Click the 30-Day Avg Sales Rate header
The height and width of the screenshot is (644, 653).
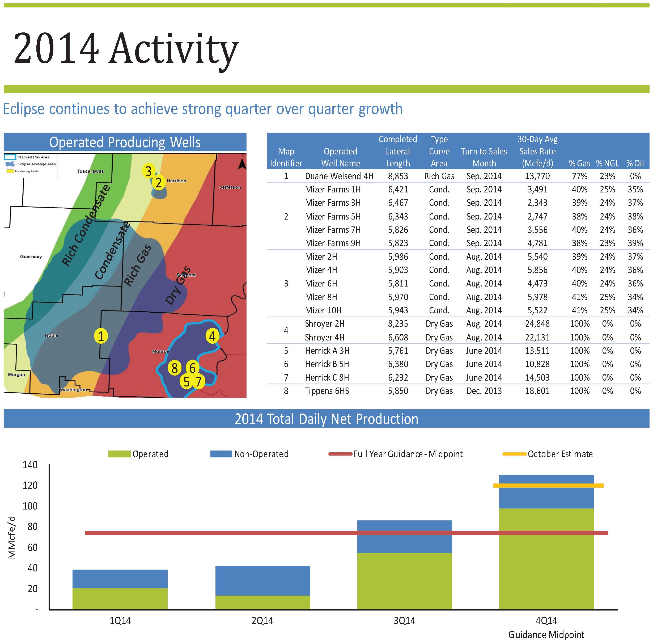(x=537, y=151)
